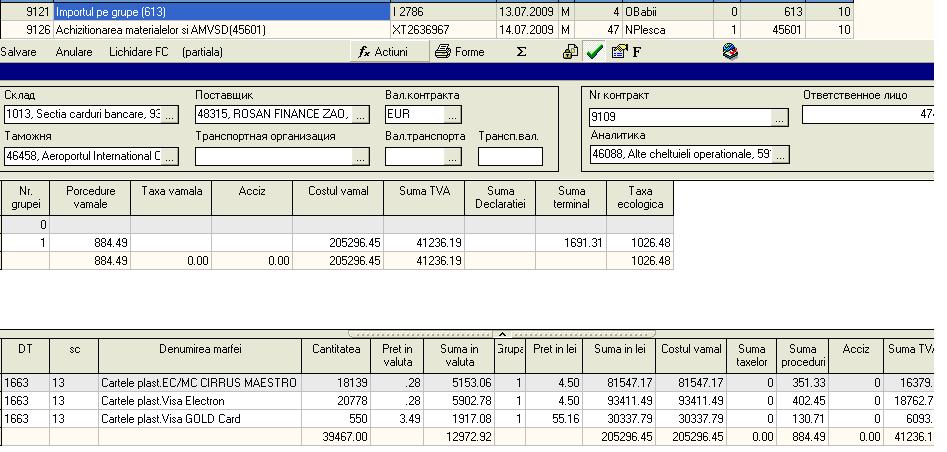Click the green checkmark confirm icon

[x=594, y=52]
